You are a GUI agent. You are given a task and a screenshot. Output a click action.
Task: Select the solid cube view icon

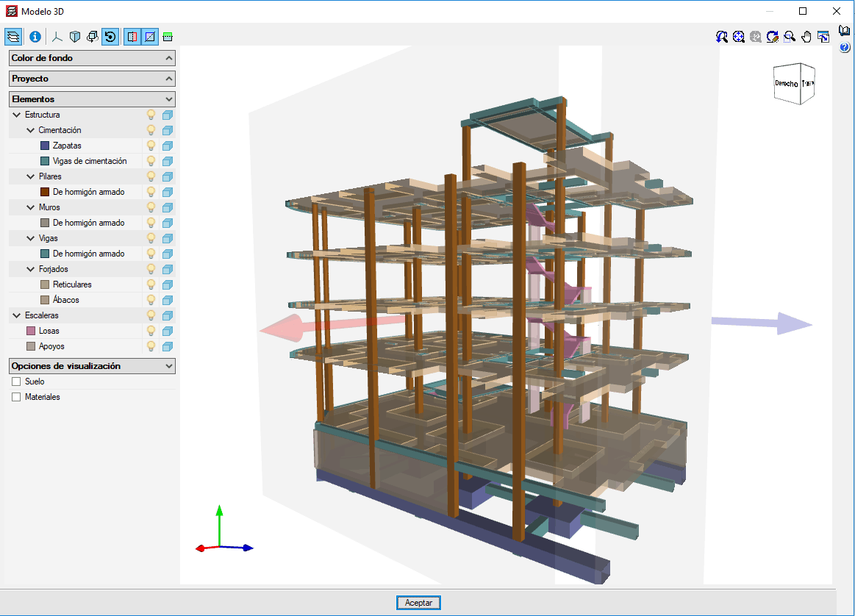[x=75, y=37]
